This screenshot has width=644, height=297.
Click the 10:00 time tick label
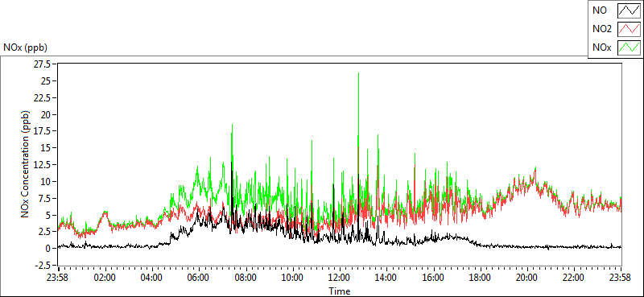[292, 277]
